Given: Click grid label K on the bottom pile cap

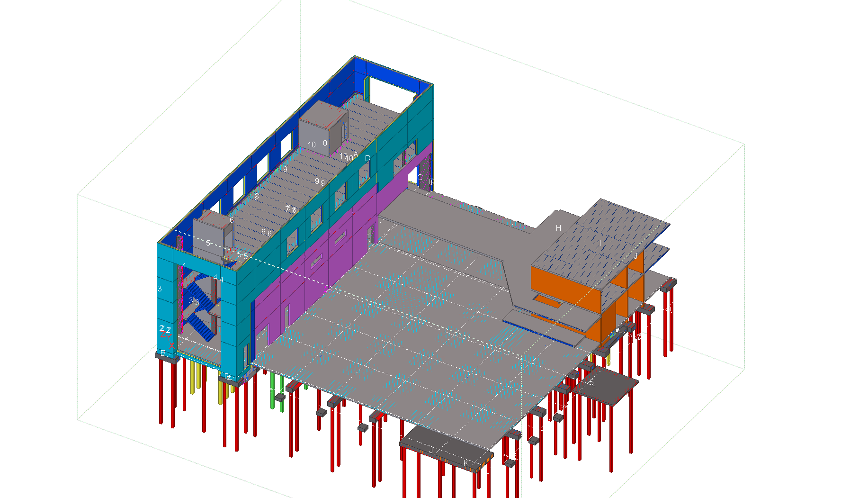Looking at the screenshot, I should (x=466, y=463).
